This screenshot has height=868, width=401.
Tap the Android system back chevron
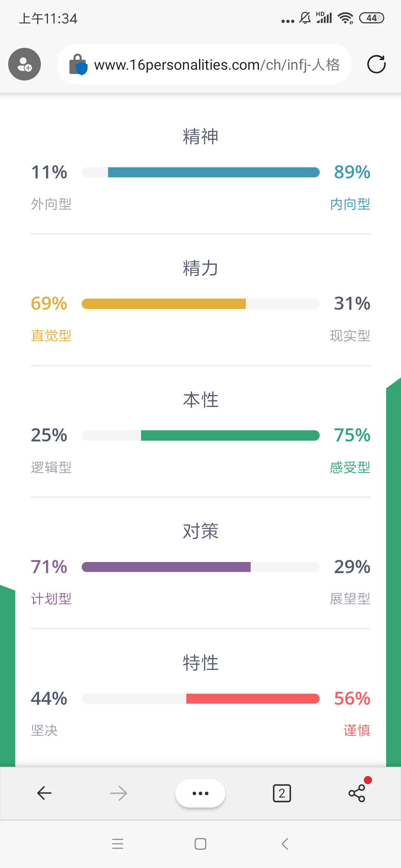coord(285,844)
